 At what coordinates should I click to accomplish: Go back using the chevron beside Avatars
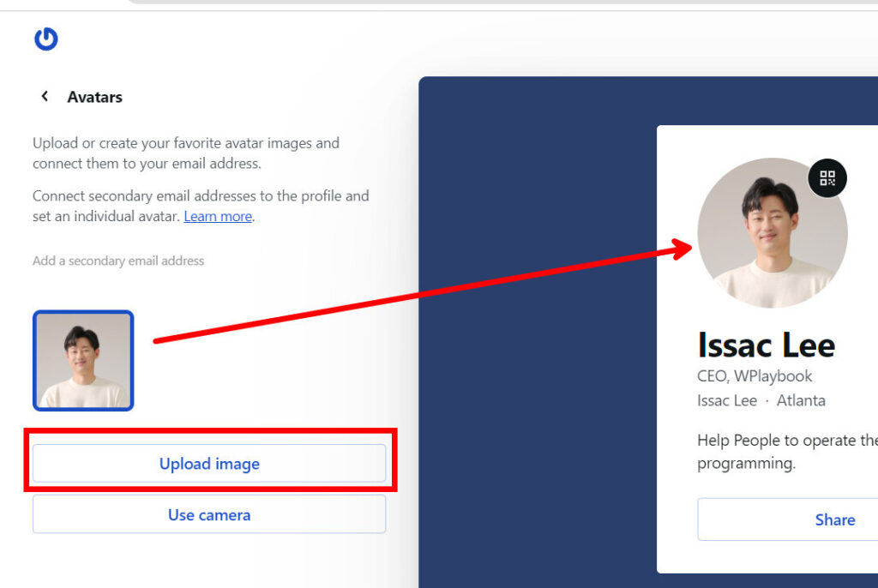45,97
